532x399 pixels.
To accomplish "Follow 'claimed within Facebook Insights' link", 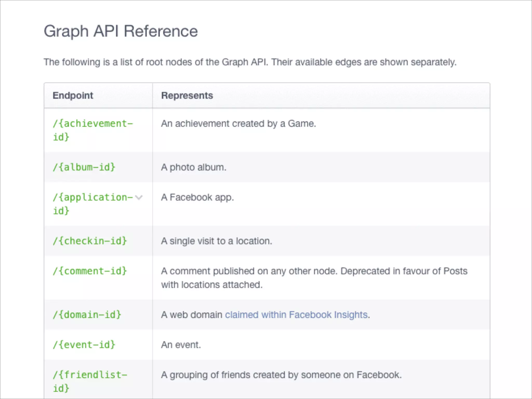I will (296, 315).
